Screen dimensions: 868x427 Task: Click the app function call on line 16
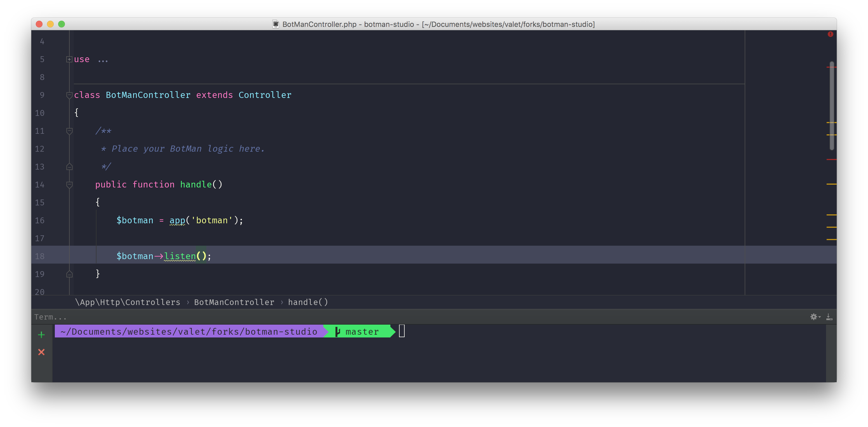pyautogui.click(x=177, y=220)
